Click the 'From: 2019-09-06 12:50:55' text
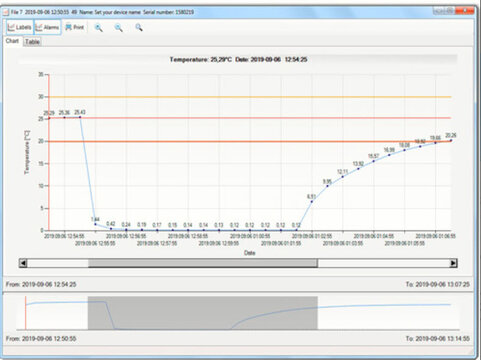The width and height of the screenshot is (481, 360). [x=41, y=338]
